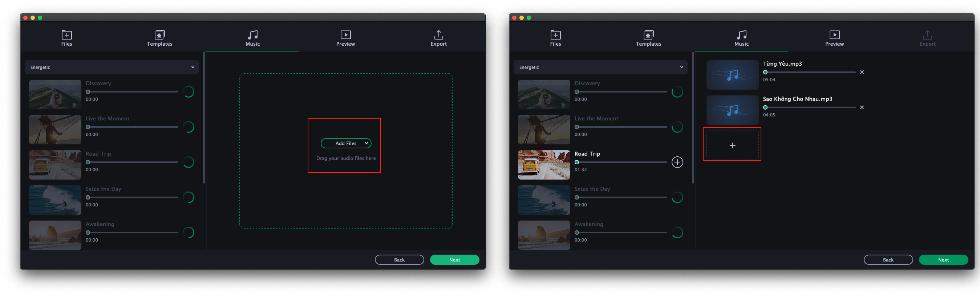Image resolution: width=980 pixels, height=296 pixels.
Task: Go to Preview tab in the right window
Action: 834,38
